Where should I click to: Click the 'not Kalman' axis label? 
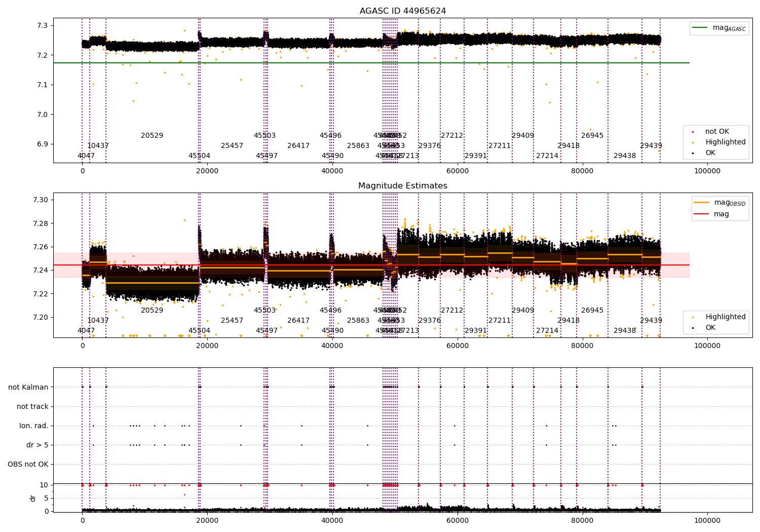coord(28,388)
